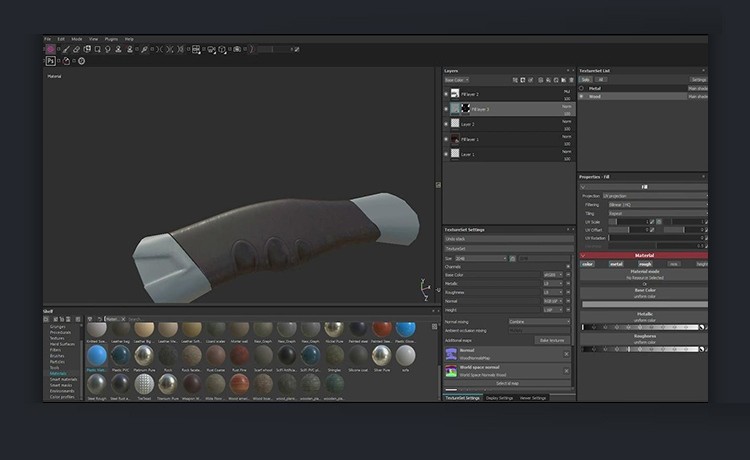Open the Projection dropdown
750x460 pixels.
(654, 196)
